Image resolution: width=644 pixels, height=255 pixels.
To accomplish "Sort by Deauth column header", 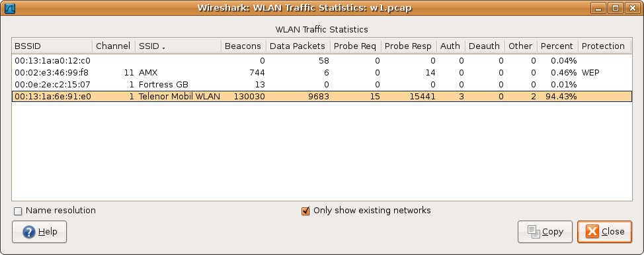I will [x=485, y=46].
